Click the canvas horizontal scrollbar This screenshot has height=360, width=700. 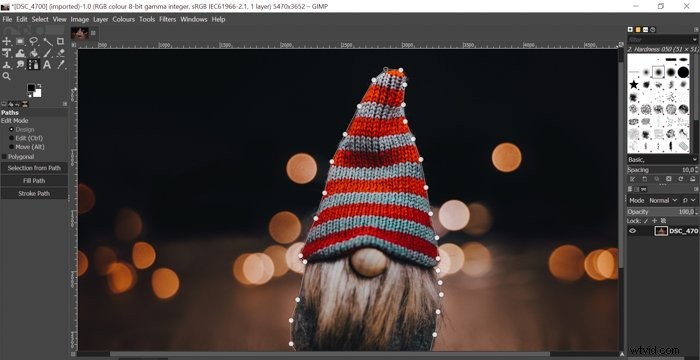(x=329, y=354)
